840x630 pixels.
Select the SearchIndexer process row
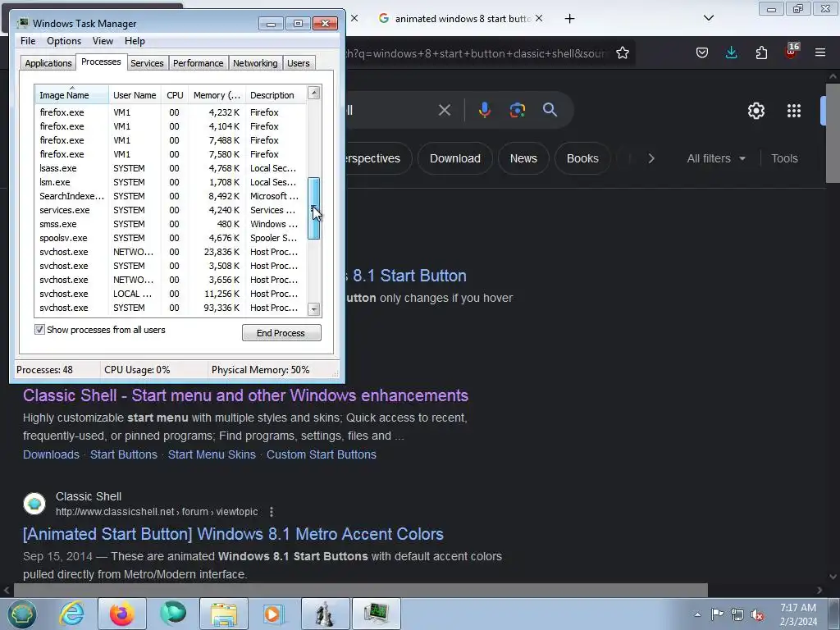pos(171,196)
